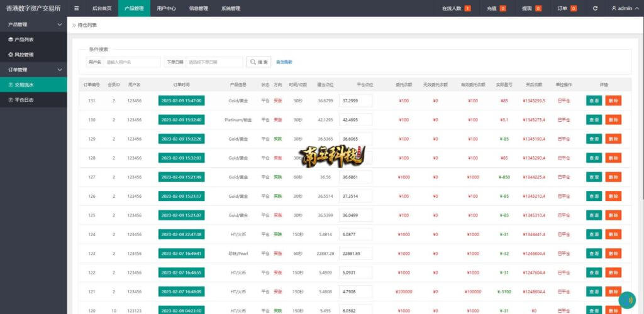Image resolution: width=644 pixels, height=314 pixels.
Task: Click the 搜索 search button
Action: click(x=258, y=62)
